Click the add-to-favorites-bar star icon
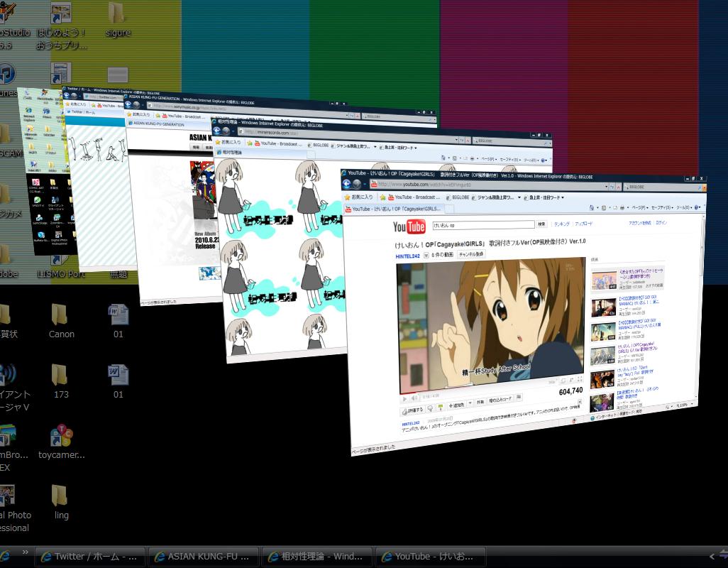 click(x=382, y=197)
